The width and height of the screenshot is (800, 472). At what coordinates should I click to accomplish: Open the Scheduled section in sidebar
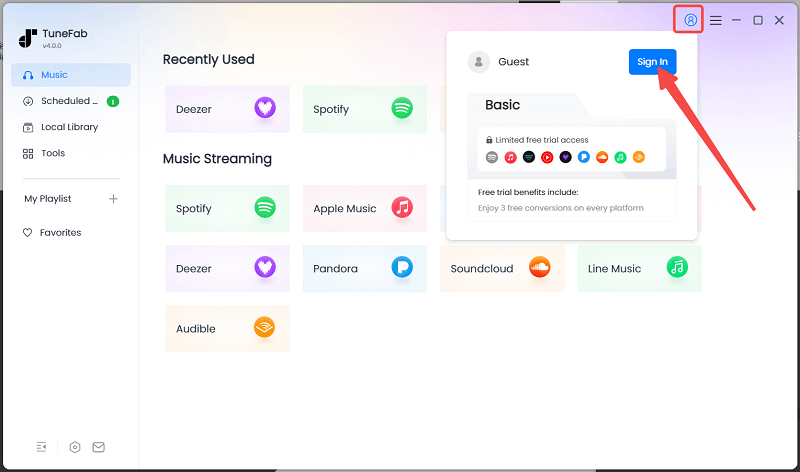click(68, 101)
